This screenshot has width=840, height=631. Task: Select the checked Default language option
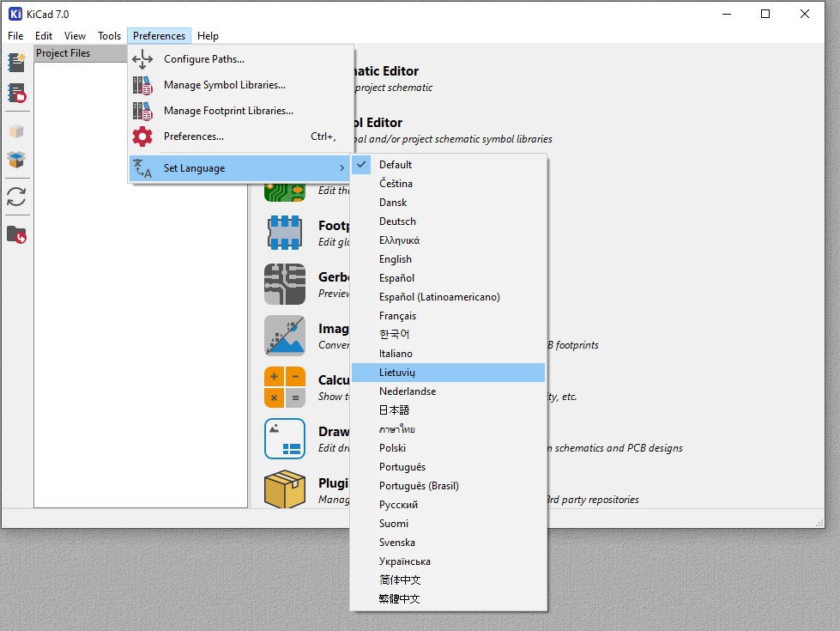(449, 165)
